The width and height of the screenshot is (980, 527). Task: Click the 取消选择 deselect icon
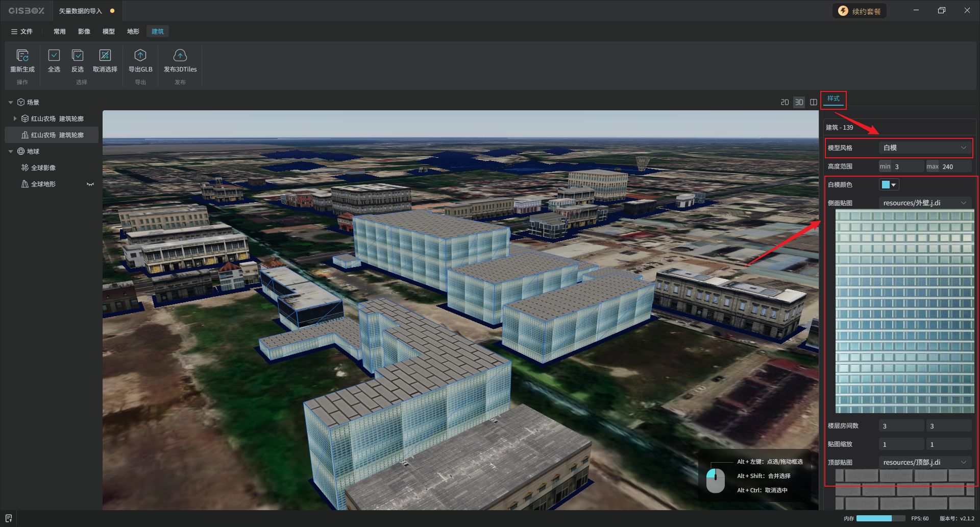point(105,55)
